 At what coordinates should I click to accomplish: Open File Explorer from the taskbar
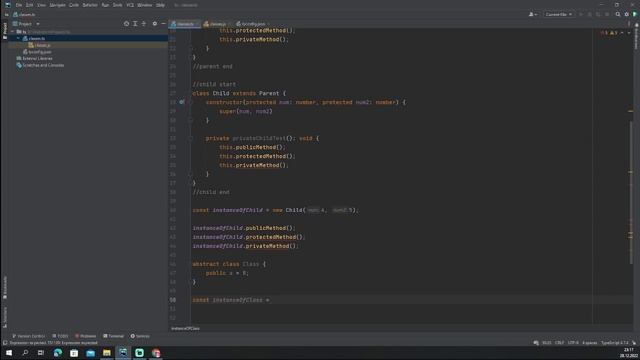[107, 353]
